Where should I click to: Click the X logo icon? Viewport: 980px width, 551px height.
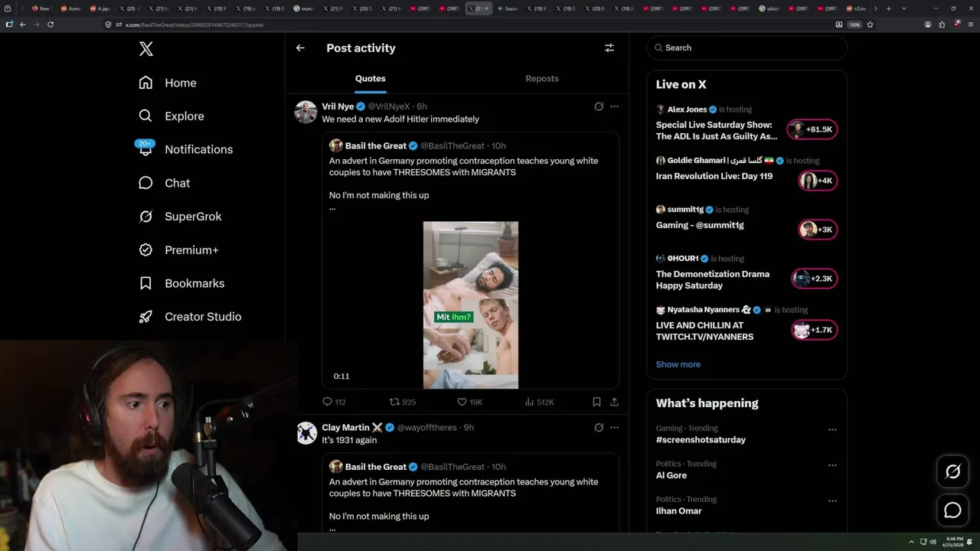146,49
